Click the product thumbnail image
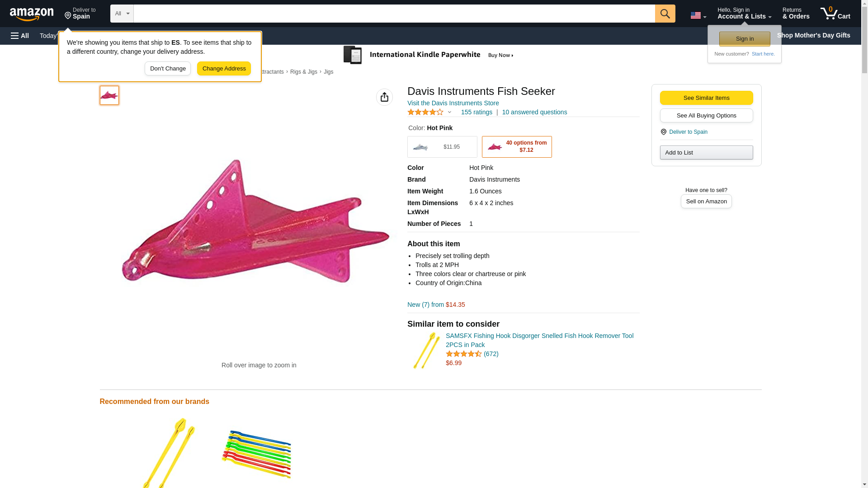The height and width of the screenshot is (488, 868). click(109, 95)
